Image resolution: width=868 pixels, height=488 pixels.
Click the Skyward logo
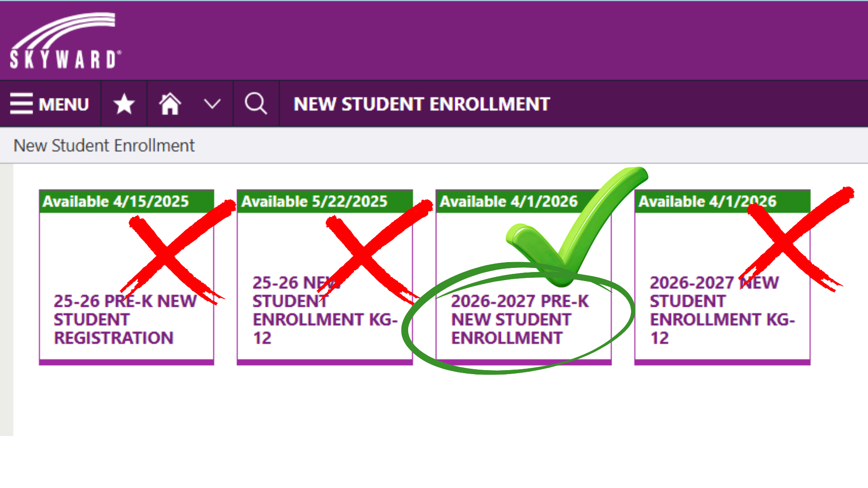coord(65,41)
